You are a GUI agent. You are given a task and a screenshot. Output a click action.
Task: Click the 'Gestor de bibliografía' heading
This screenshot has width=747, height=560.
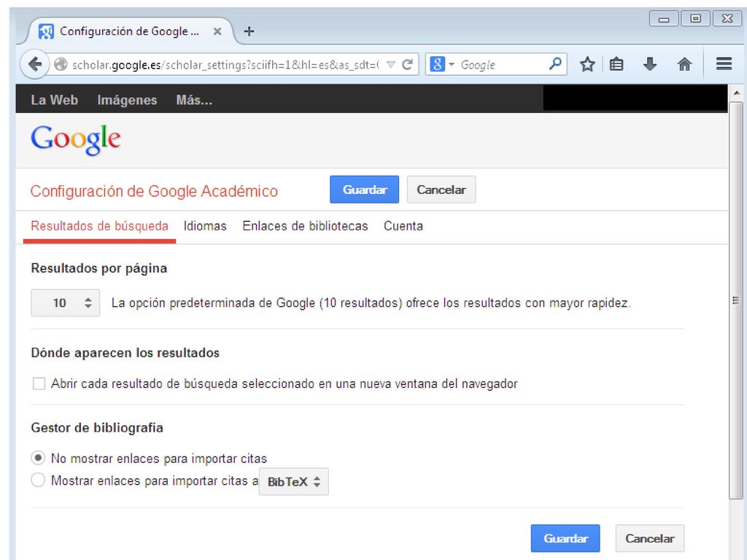point(97,428)
